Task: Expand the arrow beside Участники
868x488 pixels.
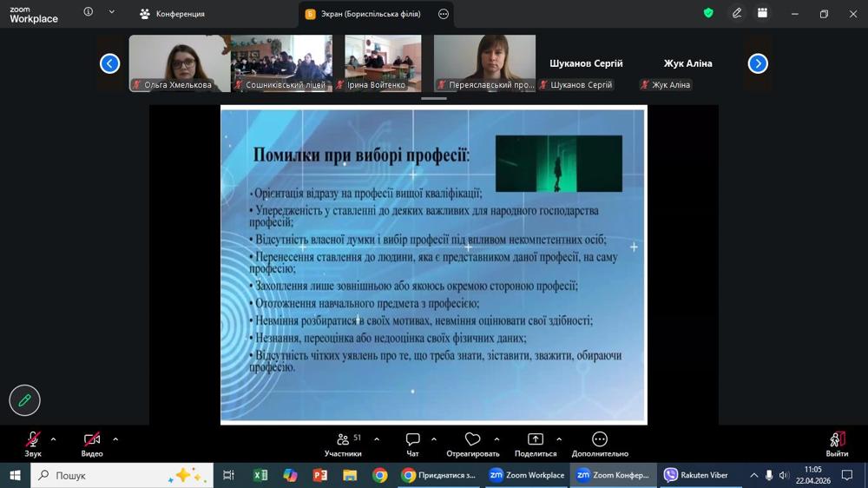Action: point(377,439)
